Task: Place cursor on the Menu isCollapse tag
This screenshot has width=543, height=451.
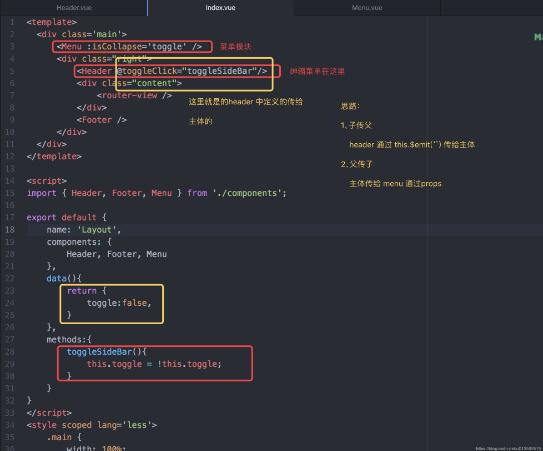Action: [x=129, y=46]
